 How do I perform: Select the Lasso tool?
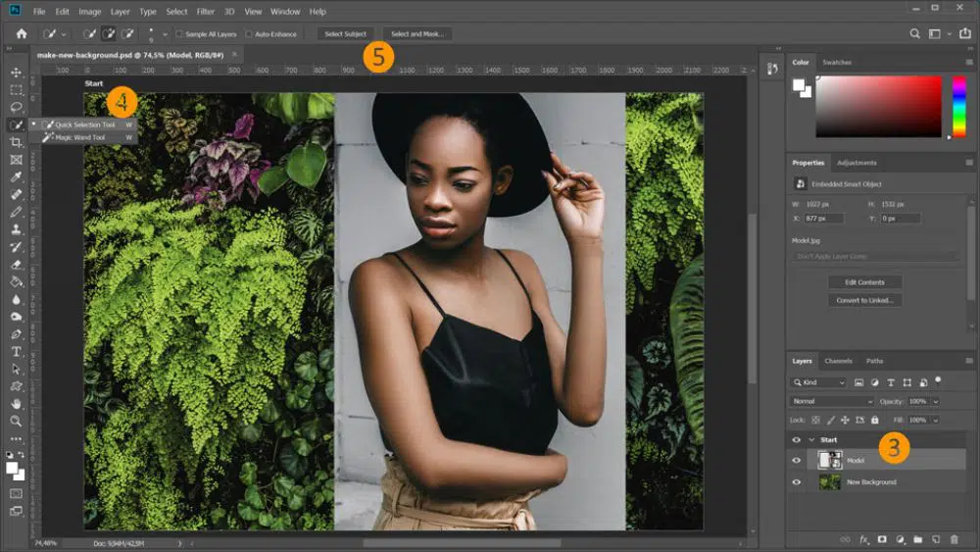16,107
